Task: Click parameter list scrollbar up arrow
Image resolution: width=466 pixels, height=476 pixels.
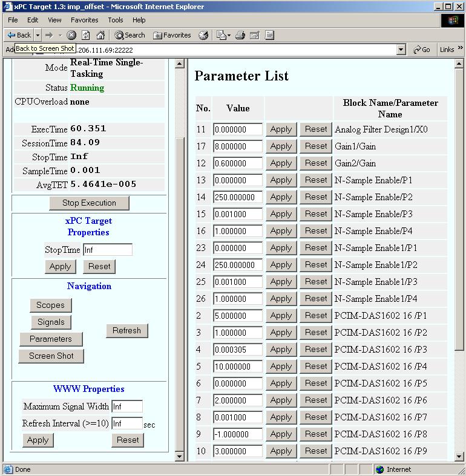Action: point(459,64)
